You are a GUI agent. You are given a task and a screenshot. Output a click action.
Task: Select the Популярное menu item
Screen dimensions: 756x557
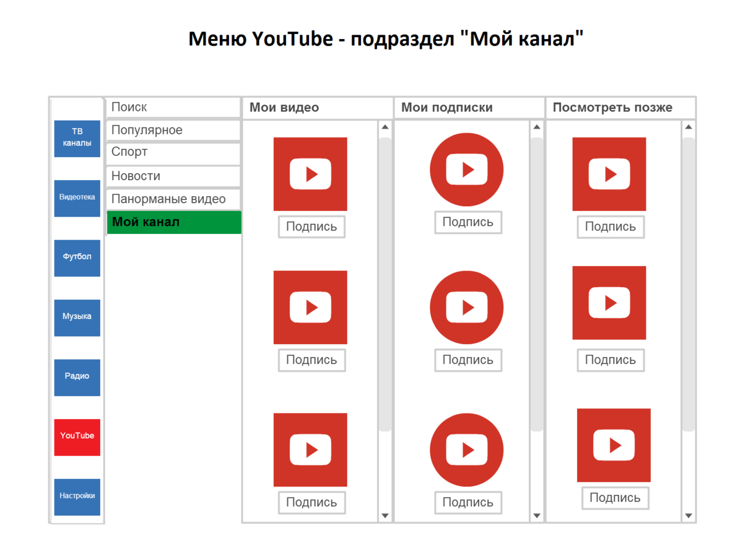coord(173,130)
